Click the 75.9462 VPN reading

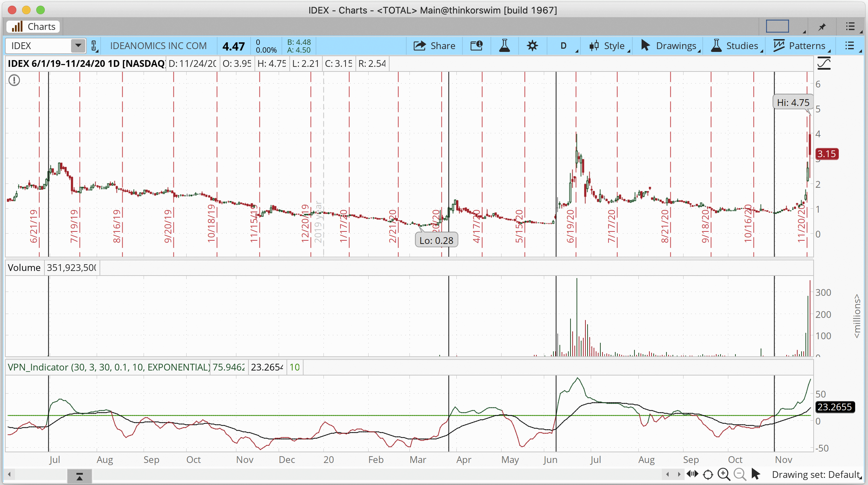point(229,367)
